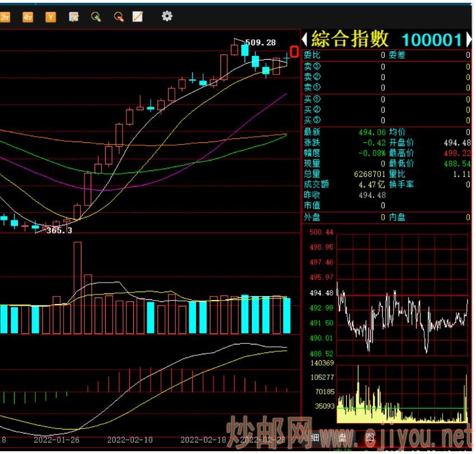Switch to the 图 chart tab

[370, 438]
